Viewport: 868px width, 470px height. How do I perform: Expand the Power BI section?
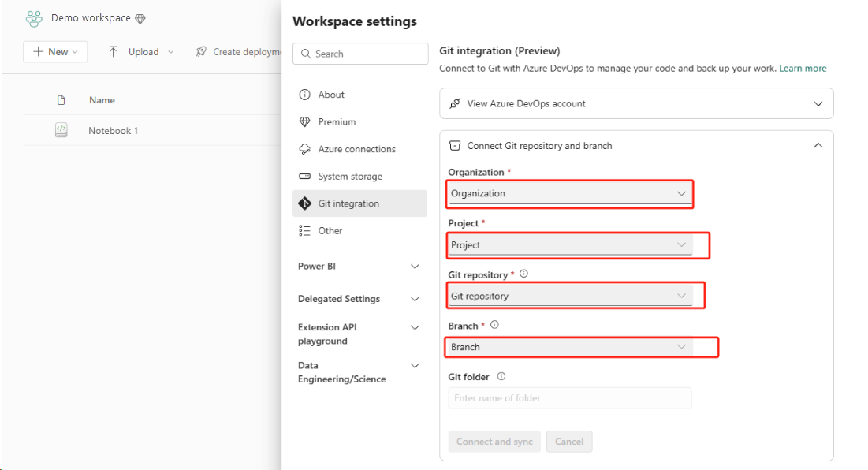click(x=415, y=267)
